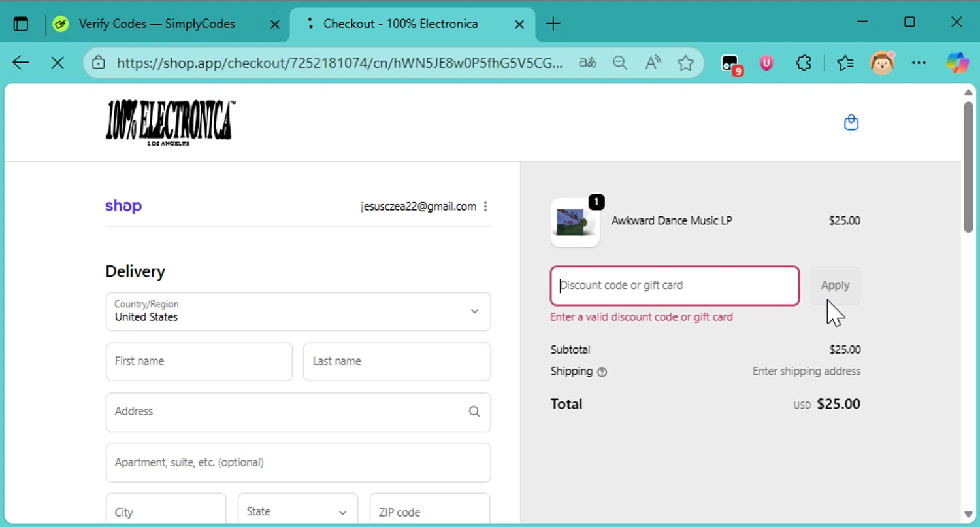Stop page loading with the X button
The height and width of the screenshot is (527, 980).
pos(57,63)
